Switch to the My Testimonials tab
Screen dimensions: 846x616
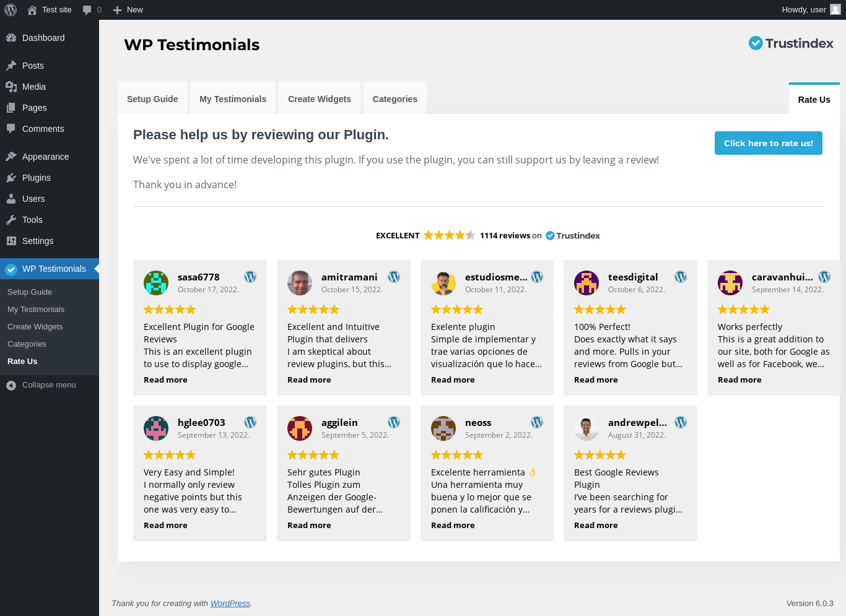click(x=233, y=99)
